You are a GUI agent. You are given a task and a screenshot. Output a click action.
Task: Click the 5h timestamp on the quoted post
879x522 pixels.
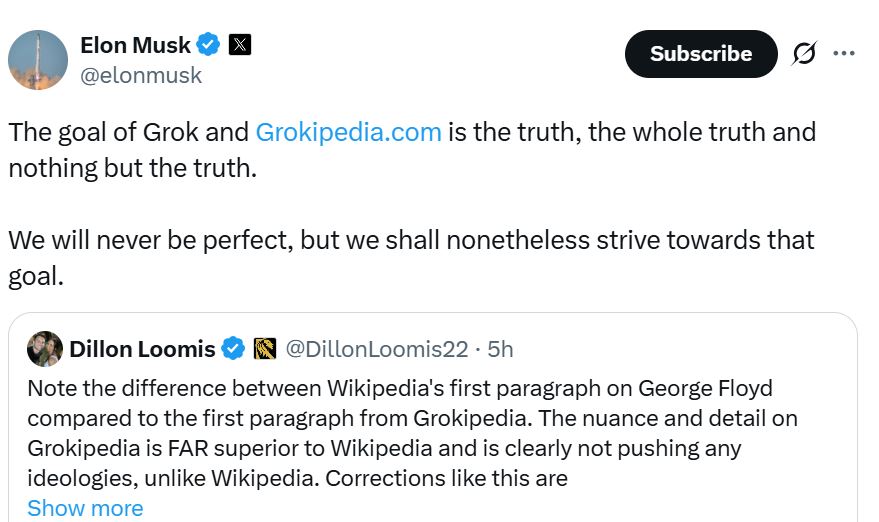[500, 349]
